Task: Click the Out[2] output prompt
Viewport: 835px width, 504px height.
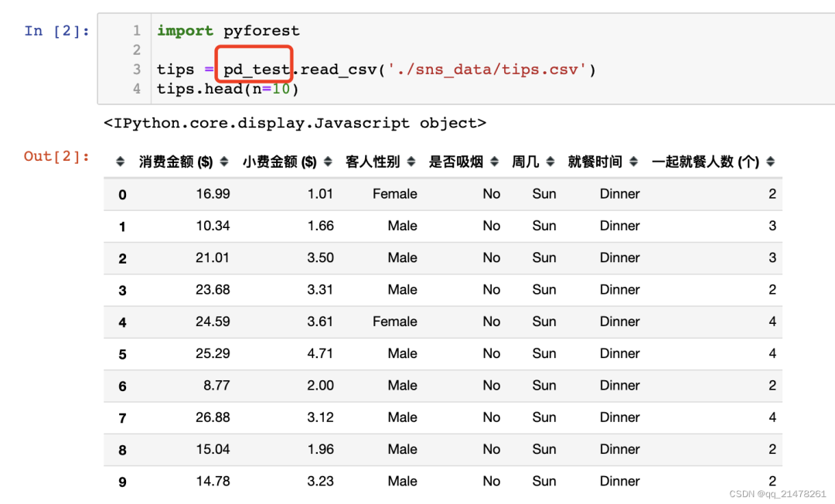Action: pos(56,156)
